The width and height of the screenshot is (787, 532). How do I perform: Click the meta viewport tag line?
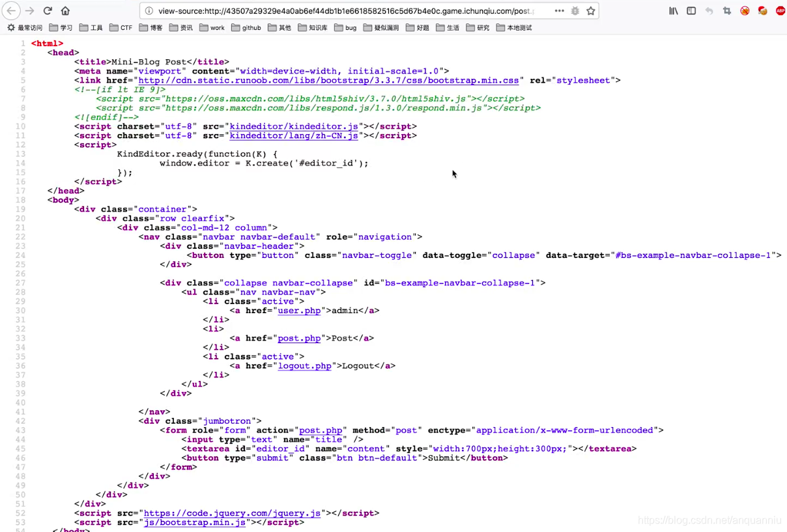tap(261, 71)
